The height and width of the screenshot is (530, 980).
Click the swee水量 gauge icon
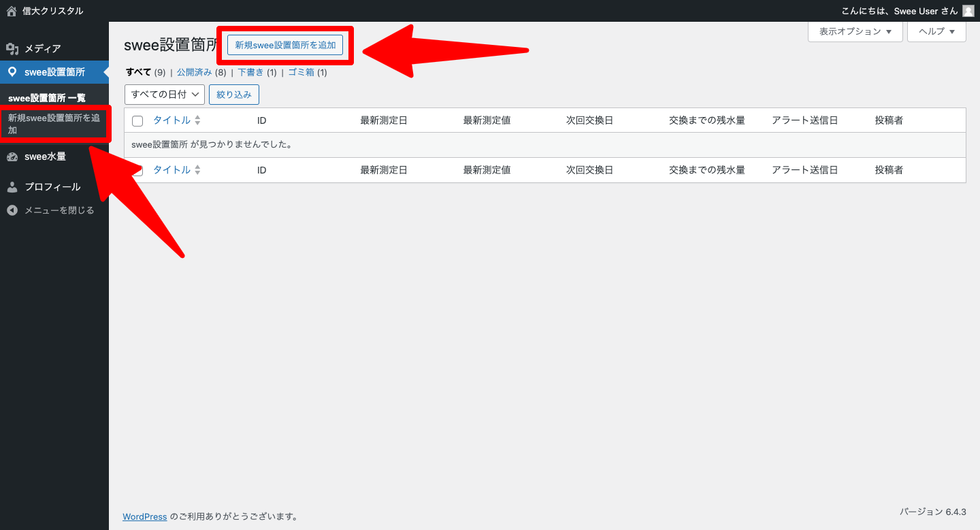click(x=12, y=156)
